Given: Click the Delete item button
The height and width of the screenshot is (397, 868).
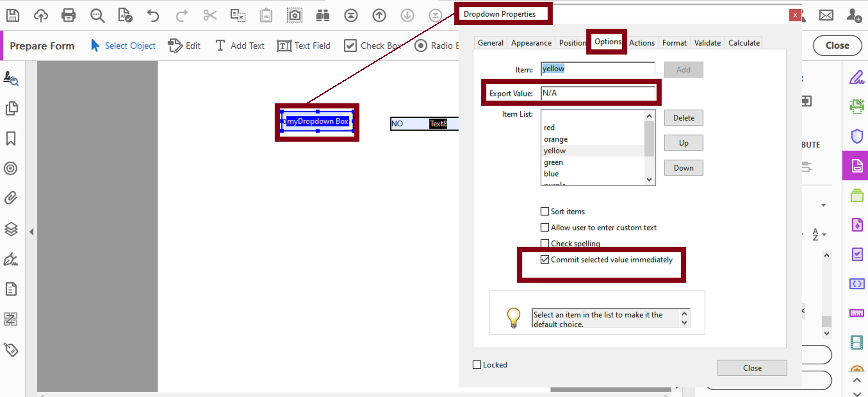Looking at the screenshot, I should point(683,118).
